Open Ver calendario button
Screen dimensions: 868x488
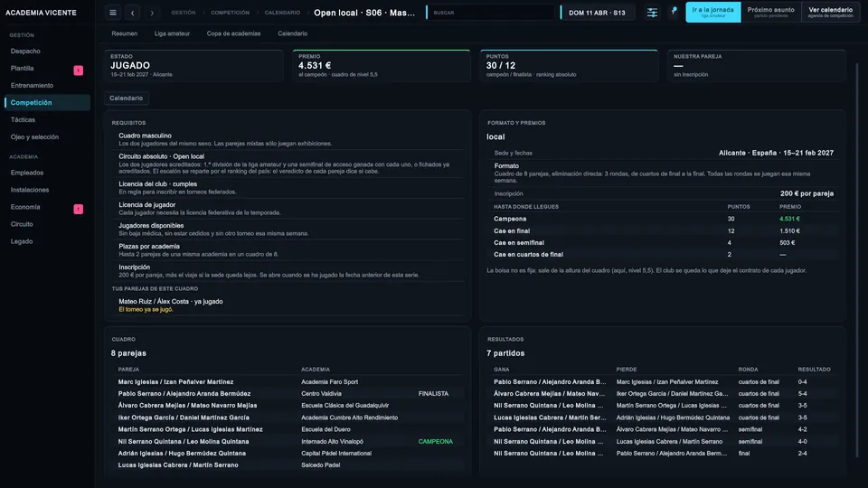[x=830, y=12]
